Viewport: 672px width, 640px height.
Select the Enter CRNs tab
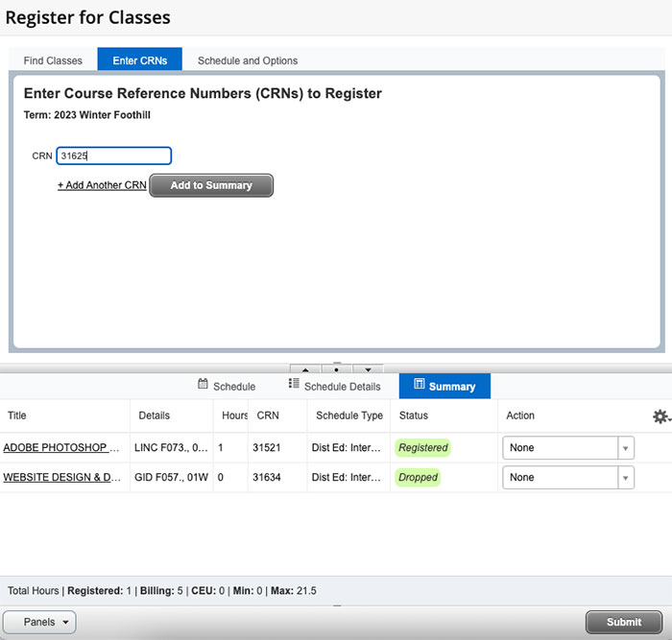click(139, 60)
